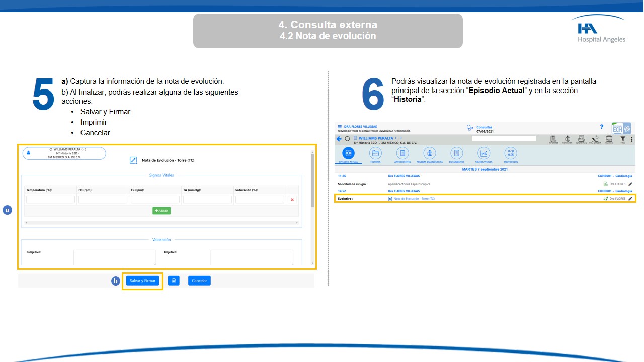Image resolution: width=644 pixels, height=362 pixels.
Task: Switch to the Episodio Actual tab
Action: 348,154
